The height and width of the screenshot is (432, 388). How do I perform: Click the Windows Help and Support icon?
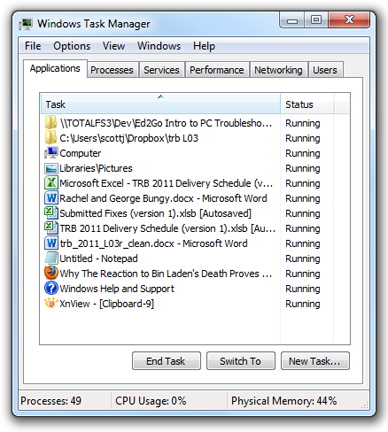point(51,288)
